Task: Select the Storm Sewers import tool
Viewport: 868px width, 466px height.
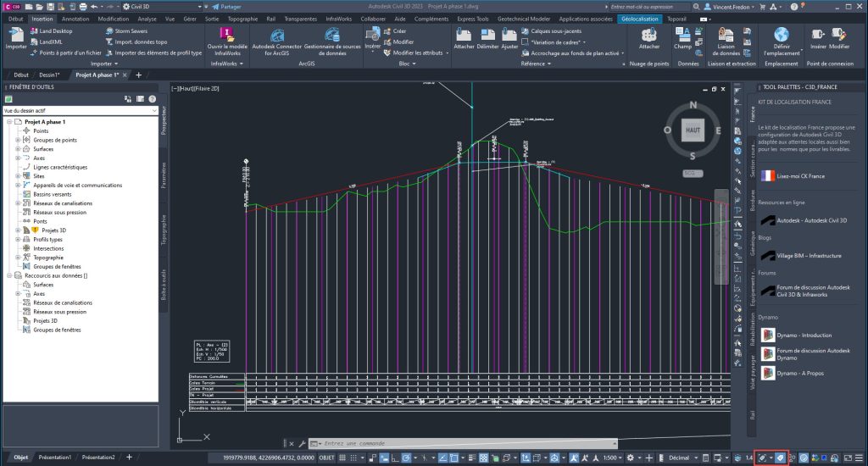Action: pyautogui.click(x=126, y=31)
